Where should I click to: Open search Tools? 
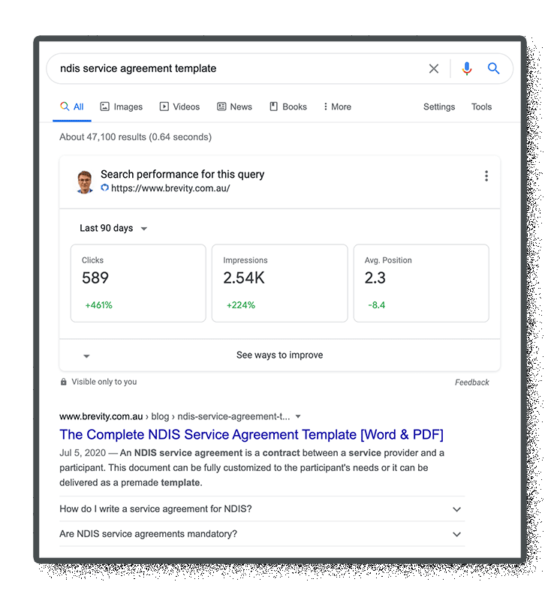coord(481,107)
